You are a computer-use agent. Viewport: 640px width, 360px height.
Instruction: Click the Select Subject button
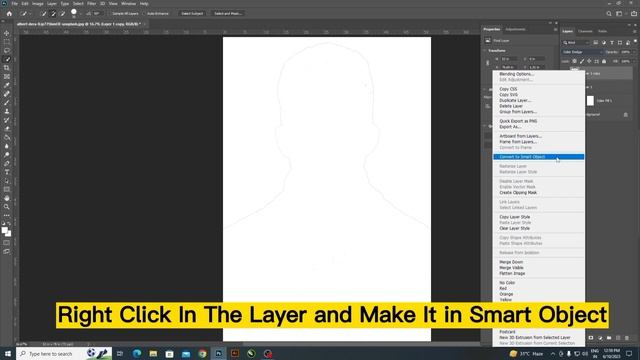point(192,13)
